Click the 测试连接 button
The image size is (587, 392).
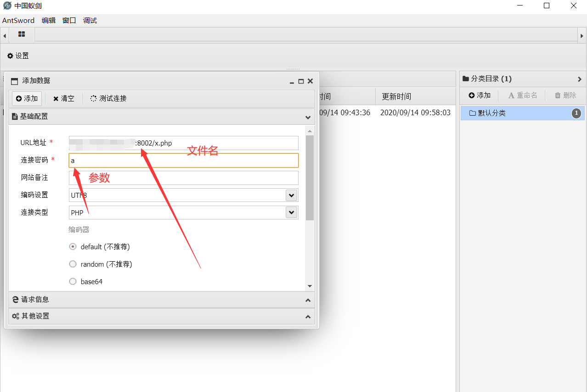108,98
